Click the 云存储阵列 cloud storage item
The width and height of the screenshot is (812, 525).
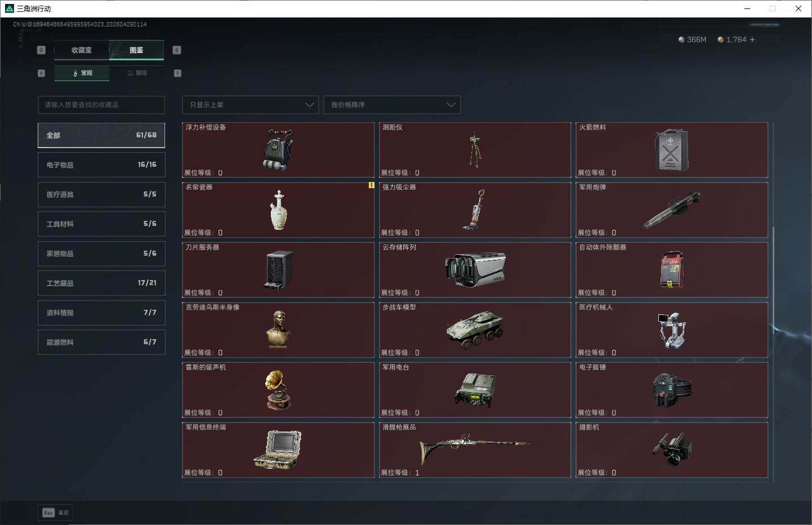pyautogui.click(x=475, y=270)
